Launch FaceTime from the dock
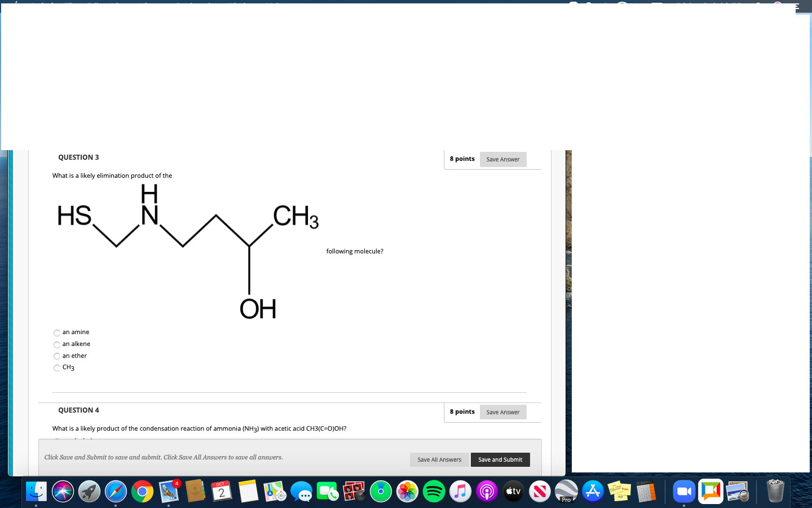Screen dimensions: 812x508 click(328, 492)
